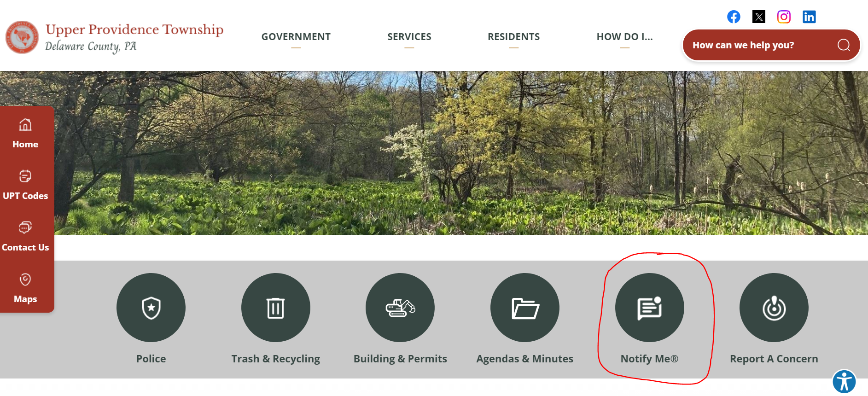Open the Notify Me message icon

point(650,308)
